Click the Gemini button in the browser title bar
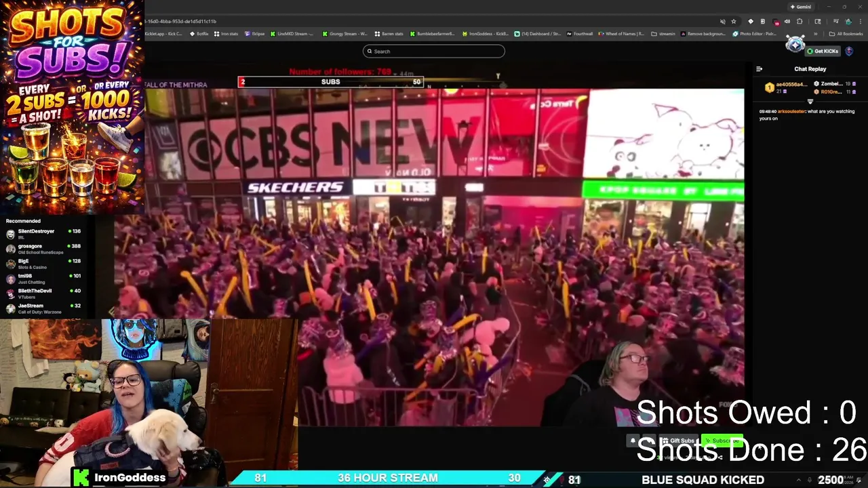 800,7
